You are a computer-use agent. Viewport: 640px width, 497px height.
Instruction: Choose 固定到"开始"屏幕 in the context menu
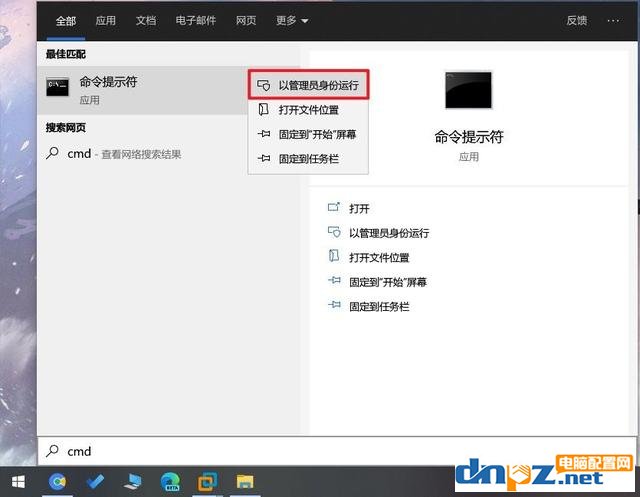pyautogui.click(x=309, y=134)
